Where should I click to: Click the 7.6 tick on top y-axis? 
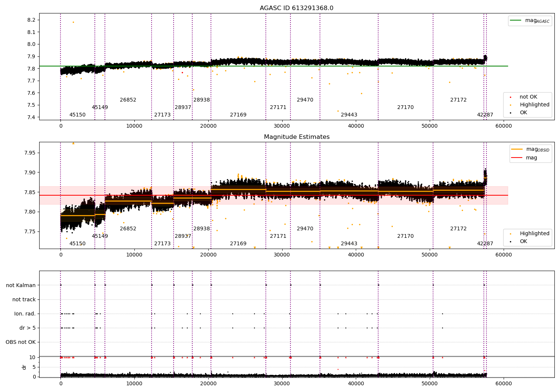[31, 93]
